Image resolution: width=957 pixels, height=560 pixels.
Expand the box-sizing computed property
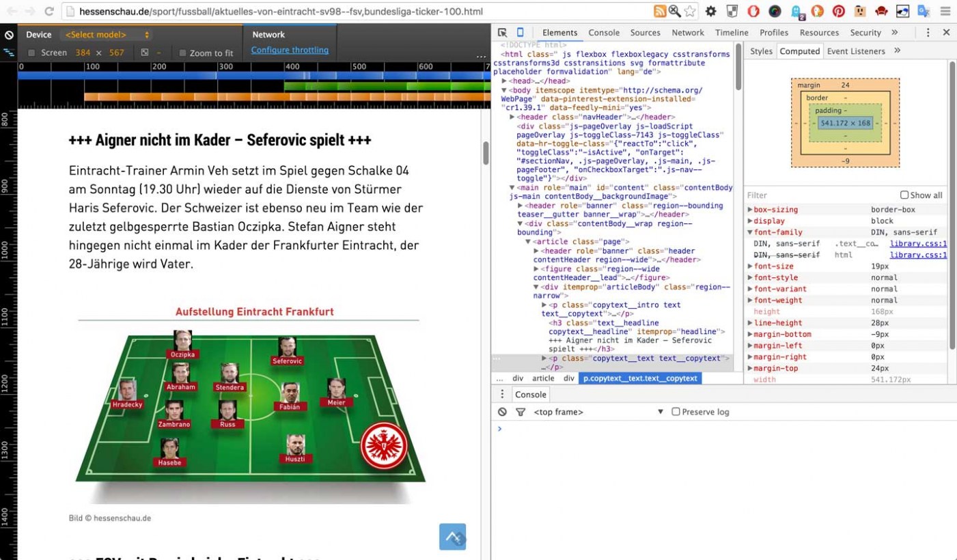click(750, 210)
